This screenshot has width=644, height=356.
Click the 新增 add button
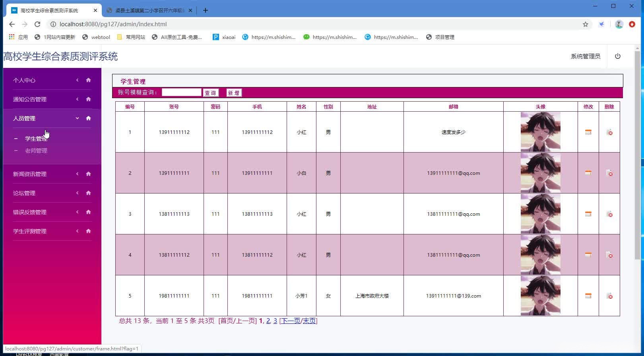pyautogui.click(x=234, y=93)
